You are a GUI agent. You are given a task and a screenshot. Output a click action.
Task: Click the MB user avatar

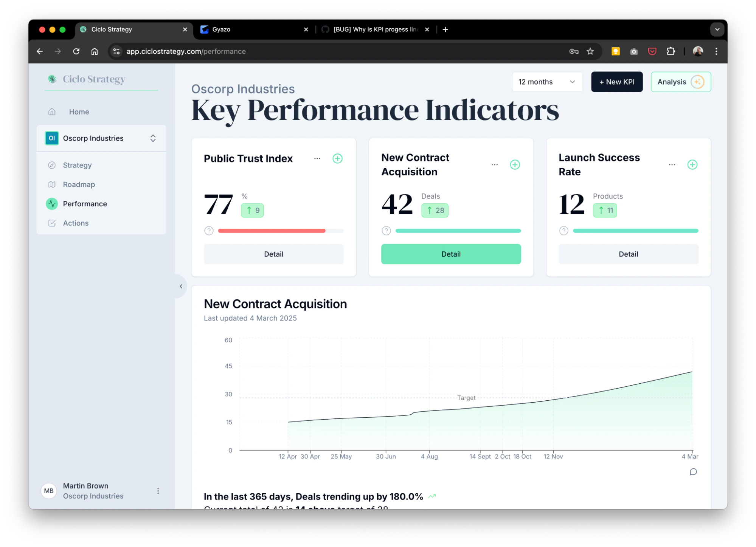49,491
